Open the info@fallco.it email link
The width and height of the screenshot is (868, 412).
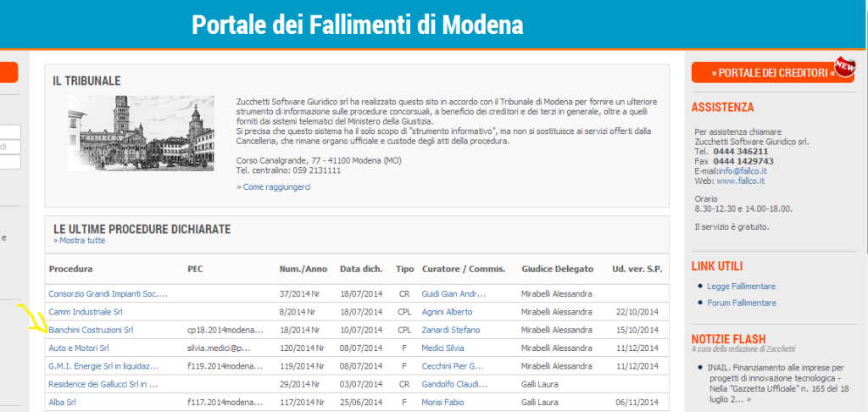pyautogui.click(x=743, y=171)
